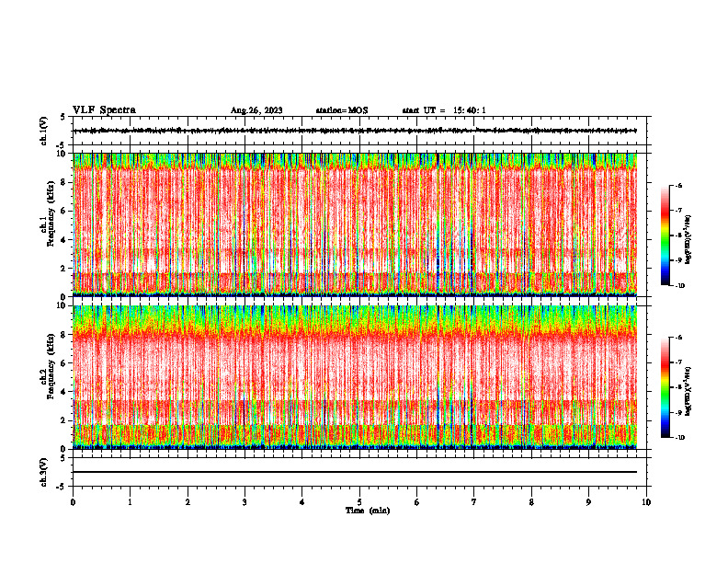Click the "-7" tick on ch.1 colorbar

678,211
